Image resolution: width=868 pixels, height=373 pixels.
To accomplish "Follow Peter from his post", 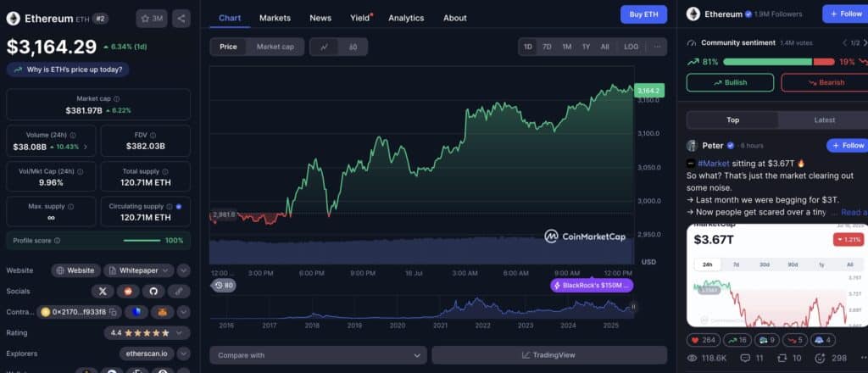I will point(848,146).
